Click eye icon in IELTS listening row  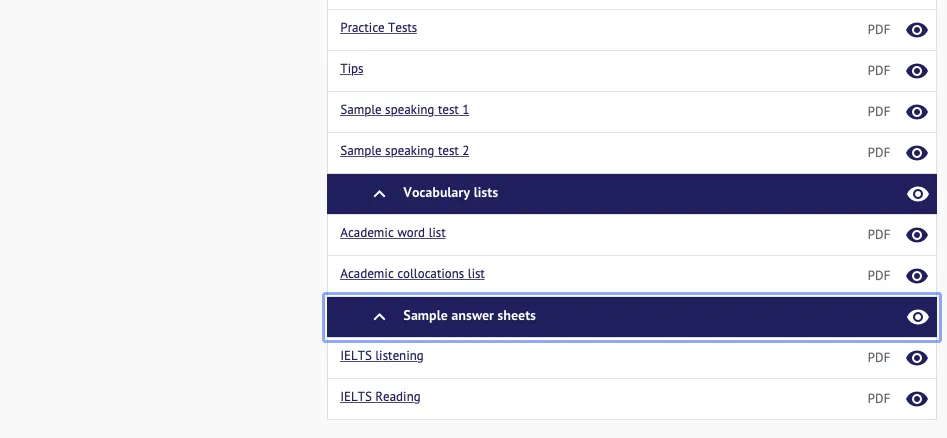coord(916,358)
